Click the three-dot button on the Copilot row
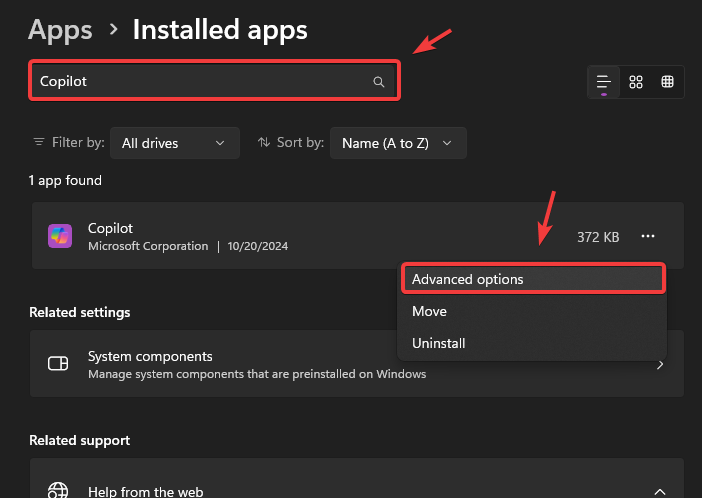 click(x=648, y=236)
